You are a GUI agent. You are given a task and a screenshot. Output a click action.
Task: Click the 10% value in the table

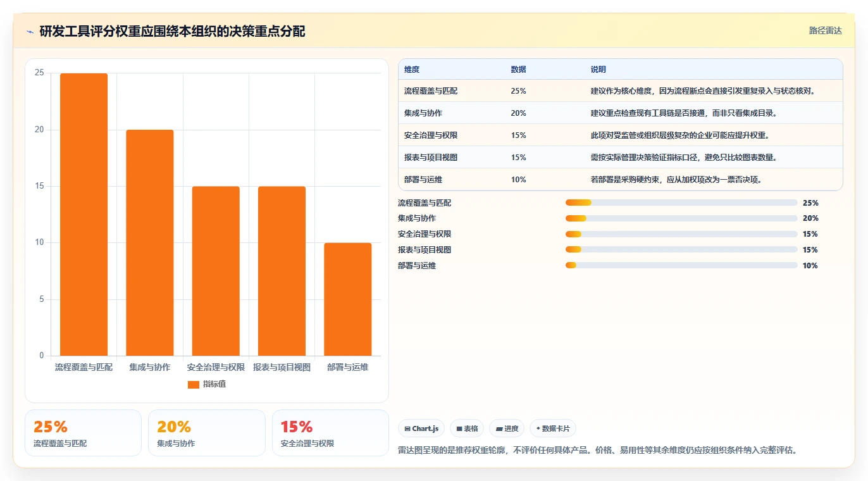coord(518,180)
